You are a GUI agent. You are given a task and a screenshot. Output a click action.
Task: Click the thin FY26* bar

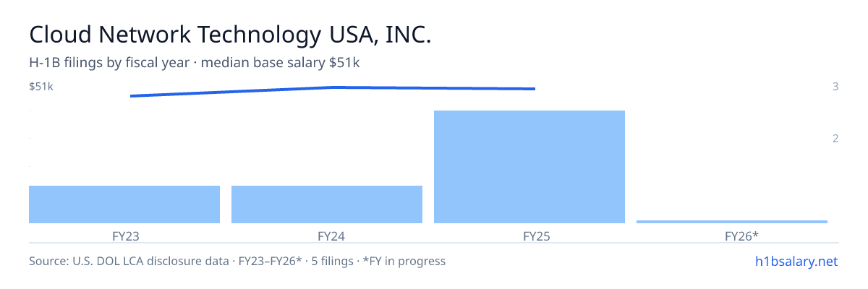pyautogui.click(x=732, y=222)
